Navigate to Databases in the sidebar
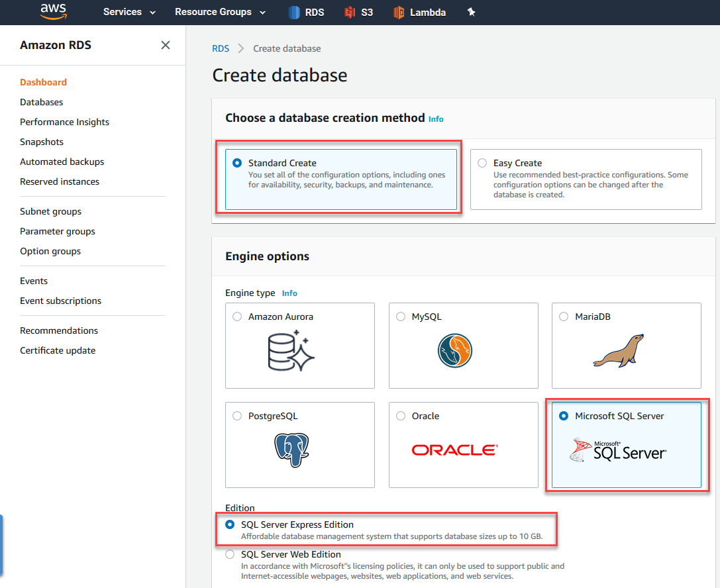Image resolution: width=720 pixels, height=588 pixels. pos(41,102)
